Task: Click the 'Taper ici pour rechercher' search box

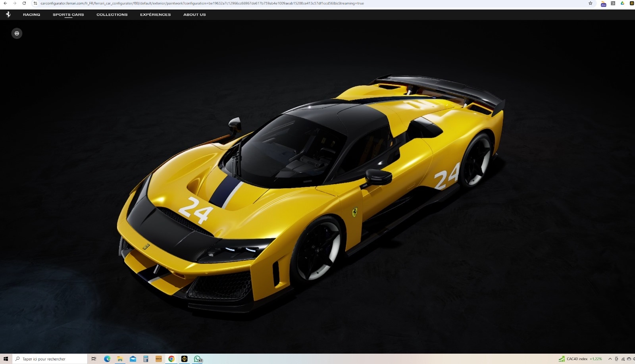Action: click(50, 359)
